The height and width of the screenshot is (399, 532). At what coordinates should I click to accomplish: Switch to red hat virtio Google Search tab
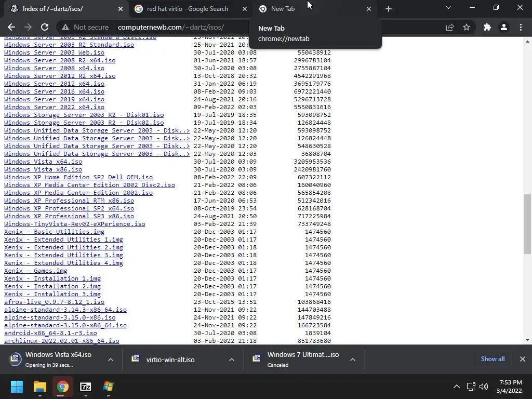point(191,9)
